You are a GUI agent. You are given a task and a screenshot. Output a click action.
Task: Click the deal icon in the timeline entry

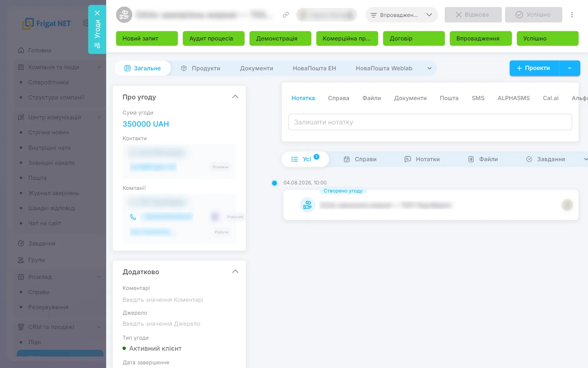coord(307,205)
